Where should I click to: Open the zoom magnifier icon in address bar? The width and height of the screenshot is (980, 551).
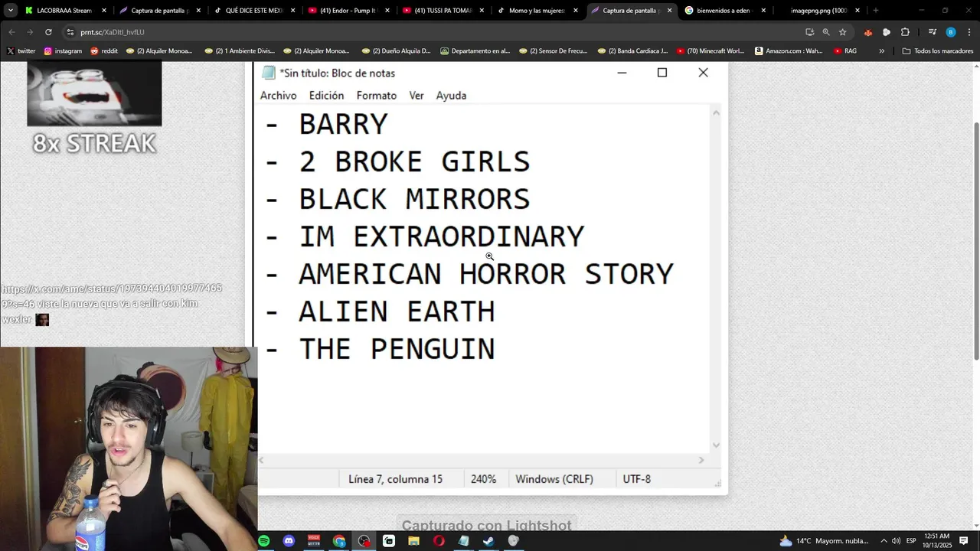826,32
